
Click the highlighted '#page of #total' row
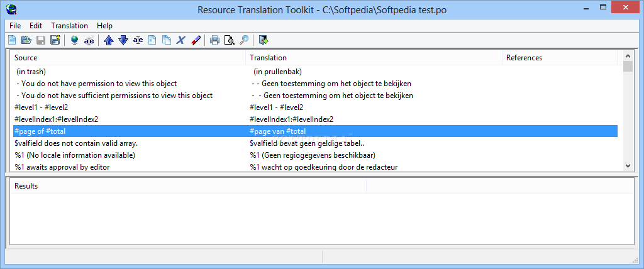point(315,131)
